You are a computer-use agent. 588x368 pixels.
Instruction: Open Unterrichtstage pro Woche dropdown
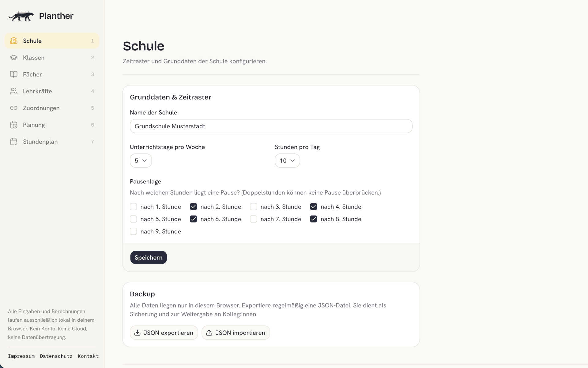141,161
